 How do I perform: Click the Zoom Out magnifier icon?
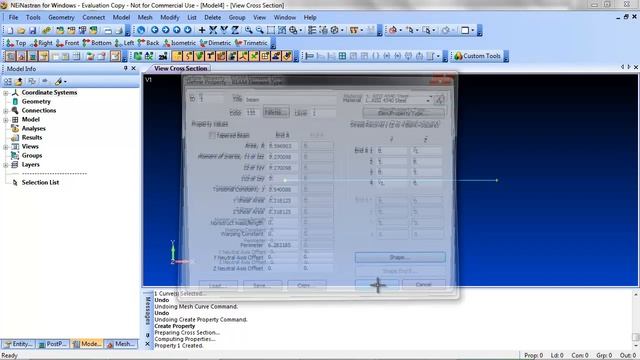260,30
